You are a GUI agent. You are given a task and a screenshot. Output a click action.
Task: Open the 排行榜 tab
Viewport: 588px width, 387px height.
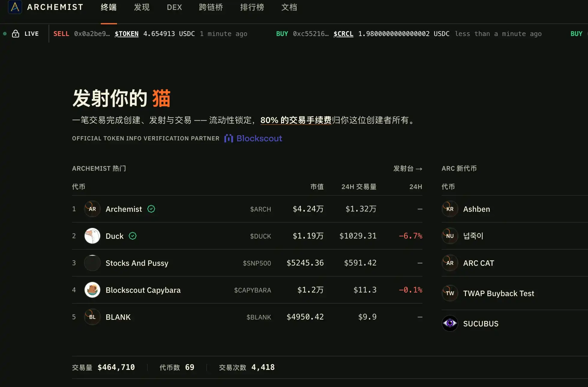point(252,7)
